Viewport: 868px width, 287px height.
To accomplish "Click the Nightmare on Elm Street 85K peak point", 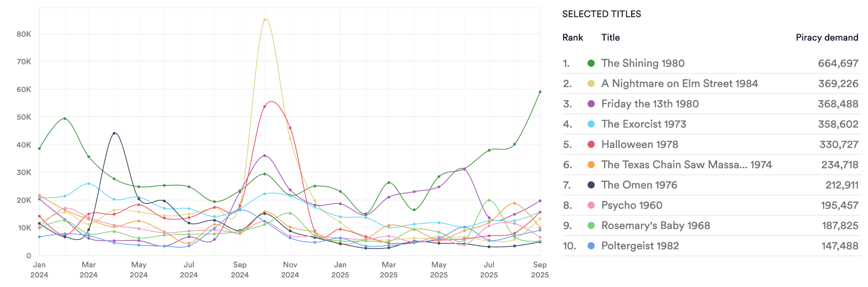I will point(265,20).
